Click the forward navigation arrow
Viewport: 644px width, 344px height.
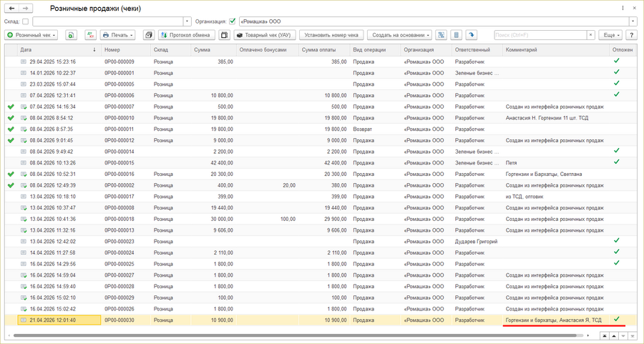(x=26, y=9)
